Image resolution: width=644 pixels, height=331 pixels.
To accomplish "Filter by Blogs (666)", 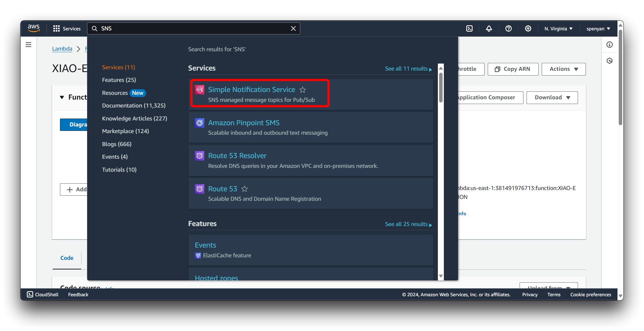I will point(116,144).
